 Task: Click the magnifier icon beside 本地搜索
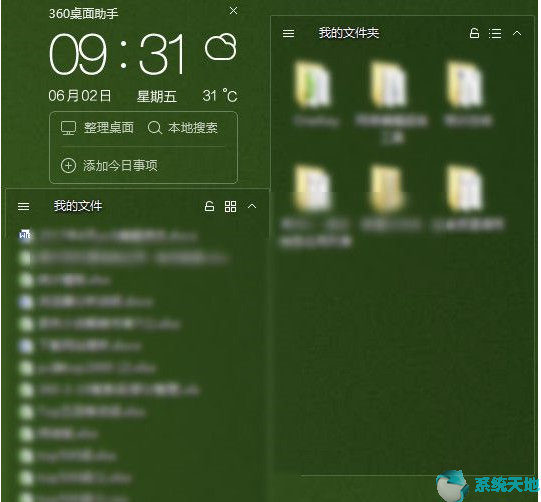click(x=155, y=128)
